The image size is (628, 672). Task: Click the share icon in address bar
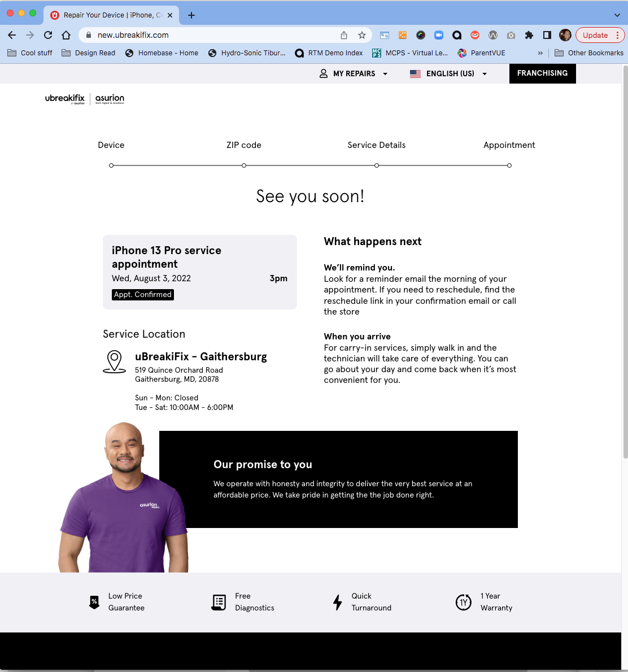click(344, 35)
